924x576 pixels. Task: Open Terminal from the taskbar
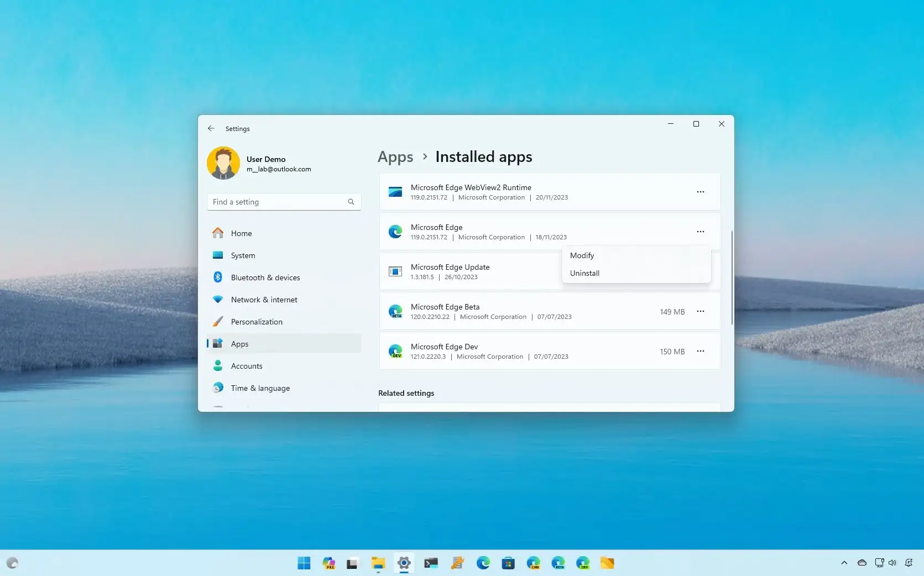point(431,563)
